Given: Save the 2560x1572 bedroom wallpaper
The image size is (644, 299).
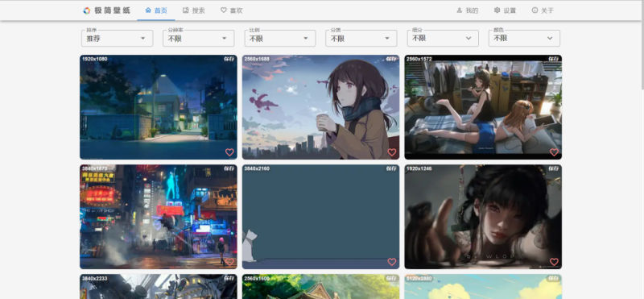Looking at the screenshot, I should point(554,59).
